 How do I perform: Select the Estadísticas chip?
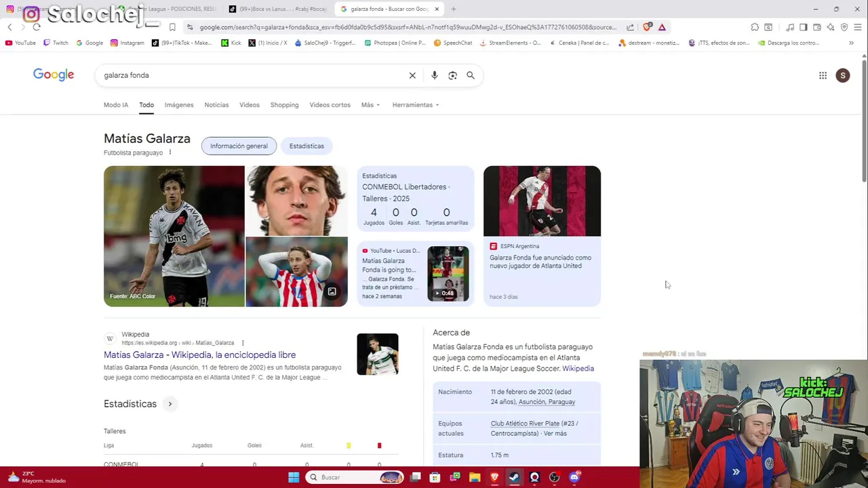[x=307, y=146]
